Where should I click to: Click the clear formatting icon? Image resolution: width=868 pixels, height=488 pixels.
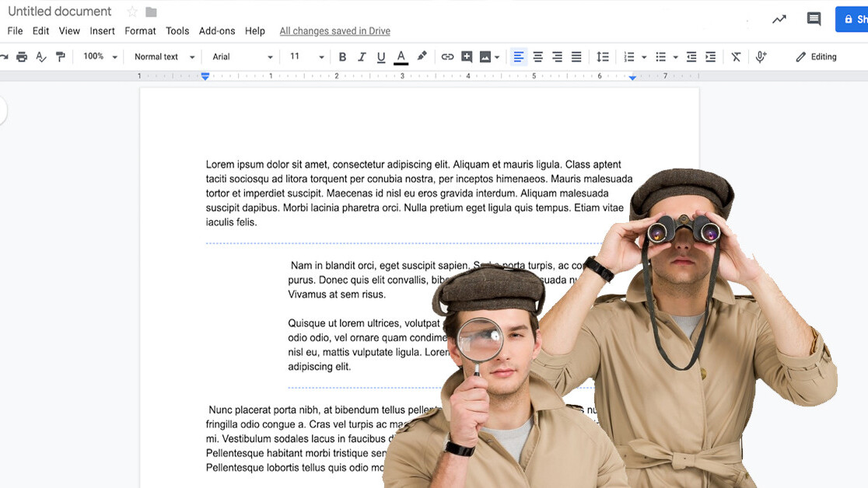tap(736, 57)
